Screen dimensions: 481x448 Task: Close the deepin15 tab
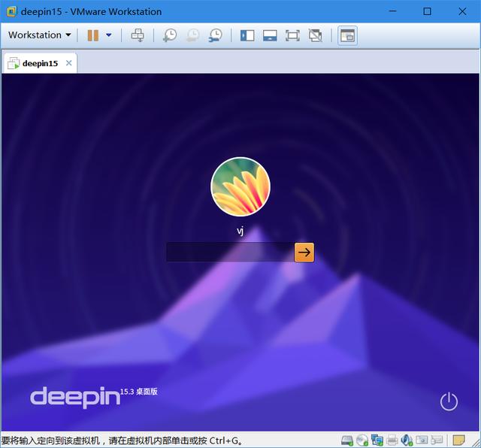pos(69,63)
